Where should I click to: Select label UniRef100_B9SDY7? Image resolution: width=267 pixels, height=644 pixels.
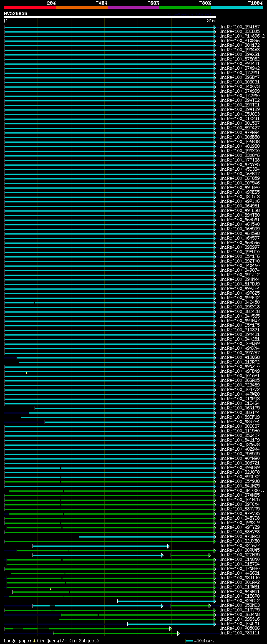[239, 77]
